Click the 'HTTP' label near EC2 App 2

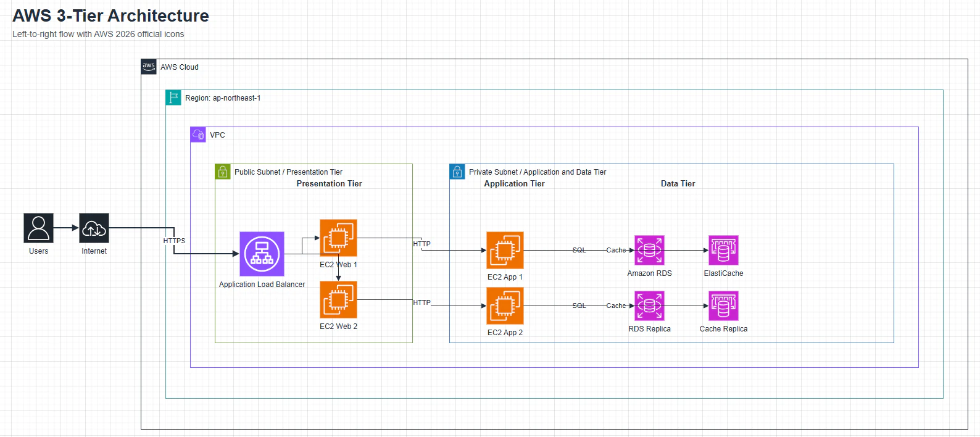pos(422,303)
